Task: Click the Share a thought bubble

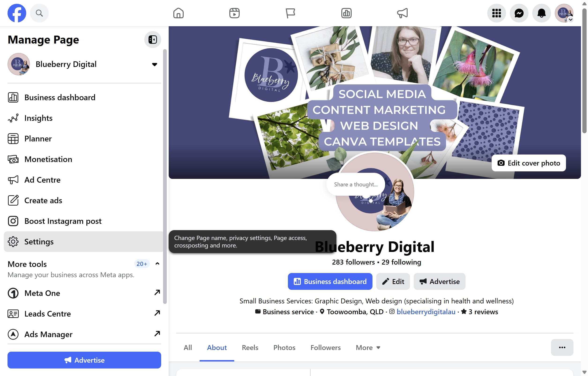Action: tap(356, 184)
